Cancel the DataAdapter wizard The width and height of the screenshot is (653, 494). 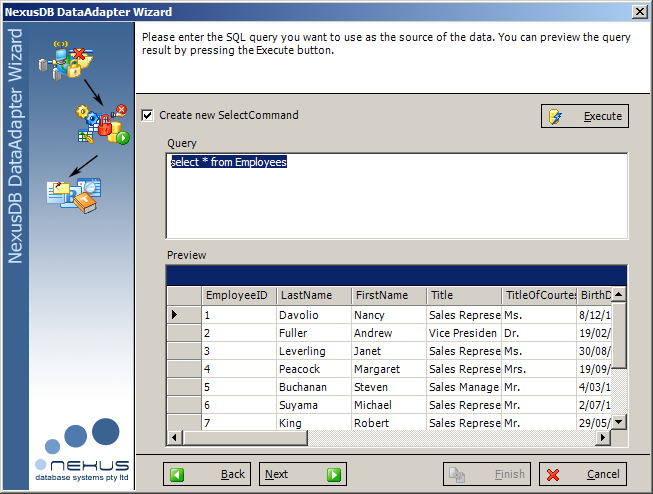(583, 474)
